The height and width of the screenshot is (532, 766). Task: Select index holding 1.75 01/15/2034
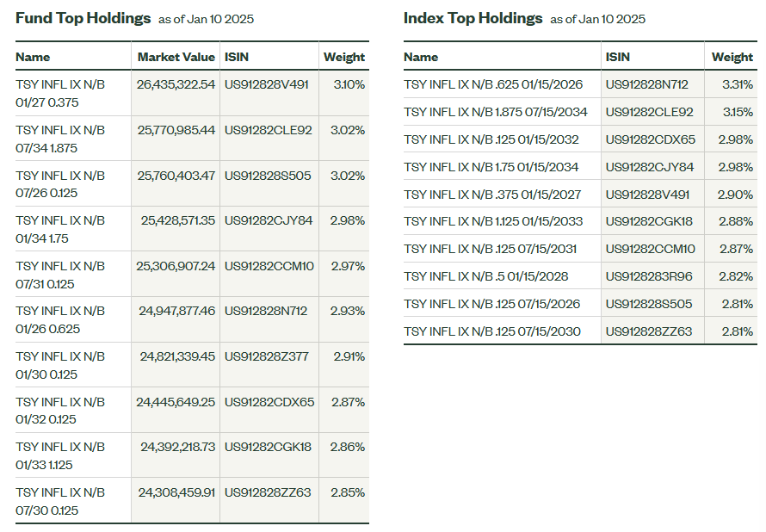[x=491, y=167]
